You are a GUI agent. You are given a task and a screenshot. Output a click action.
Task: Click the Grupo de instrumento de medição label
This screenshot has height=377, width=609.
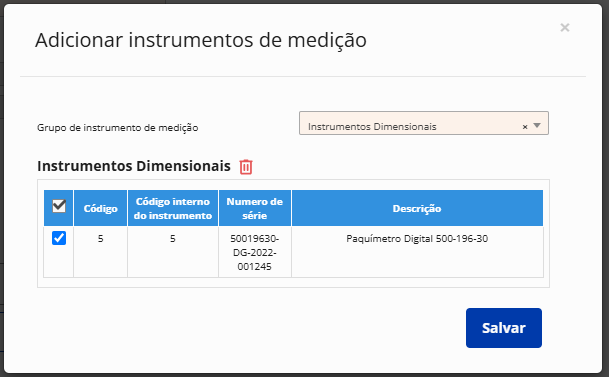click(x=118, y=128)
